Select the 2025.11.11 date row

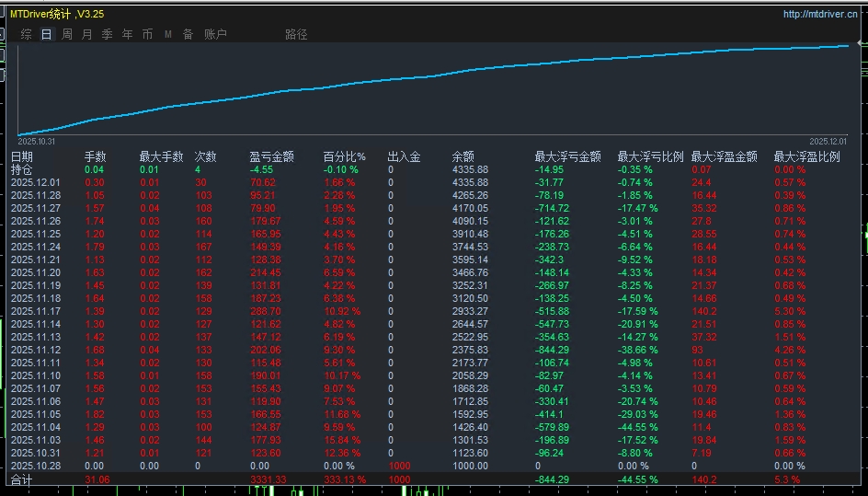tap(36, 363)
